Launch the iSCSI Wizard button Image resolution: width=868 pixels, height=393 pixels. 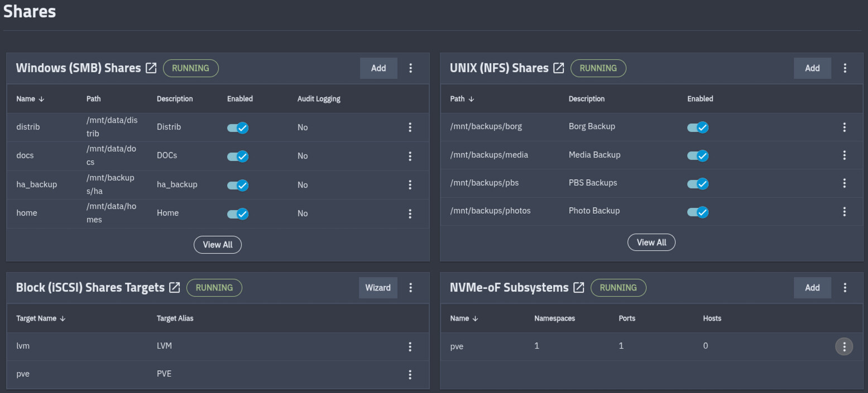tap(378, 287)
